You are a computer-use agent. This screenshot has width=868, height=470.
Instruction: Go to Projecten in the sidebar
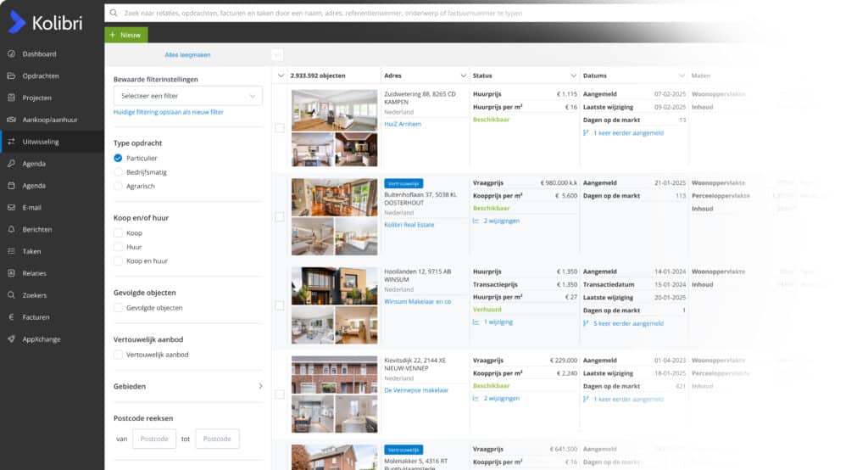click(36, 98)
